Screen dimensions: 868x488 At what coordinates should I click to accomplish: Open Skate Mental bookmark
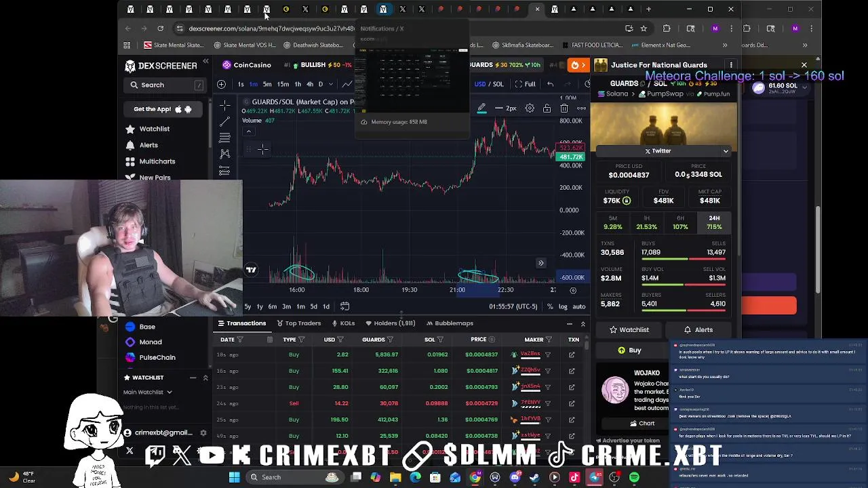[x=174, y=45]
